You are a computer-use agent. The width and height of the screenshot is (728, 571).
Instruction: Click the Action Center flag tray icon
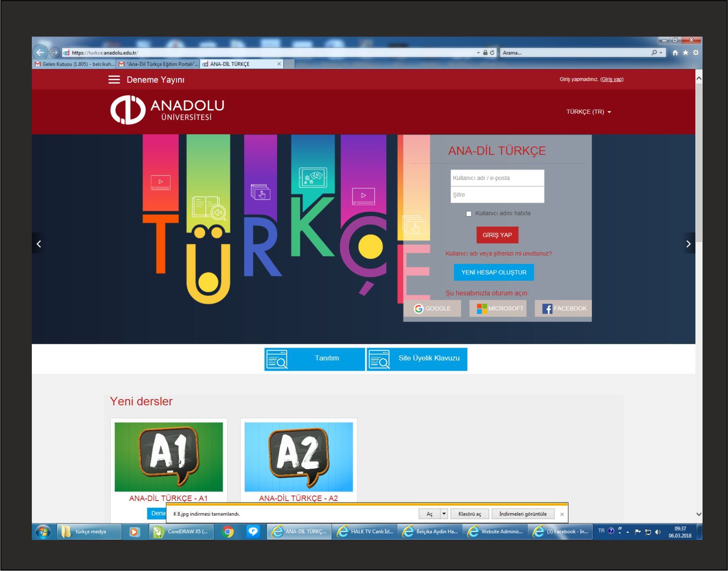[x=638, y=532]
